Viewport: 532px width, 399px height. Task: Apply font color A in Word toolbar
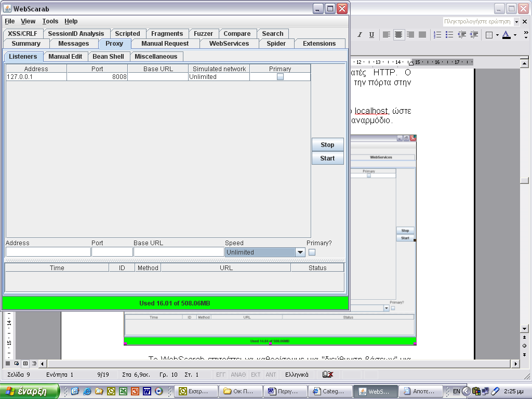point(506,35)
